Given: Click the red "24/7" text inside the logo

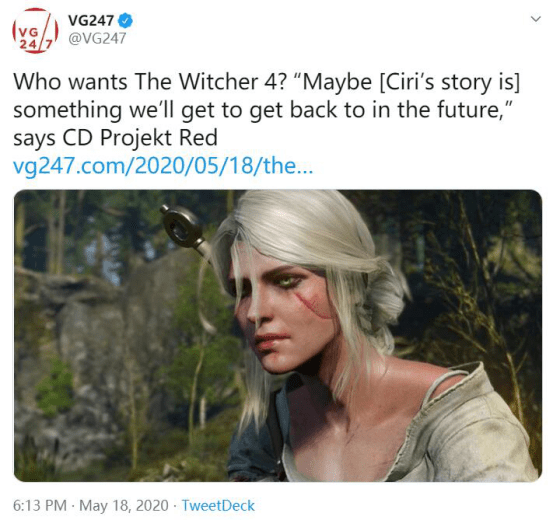Looking at the screenshot, I should 35,43.
